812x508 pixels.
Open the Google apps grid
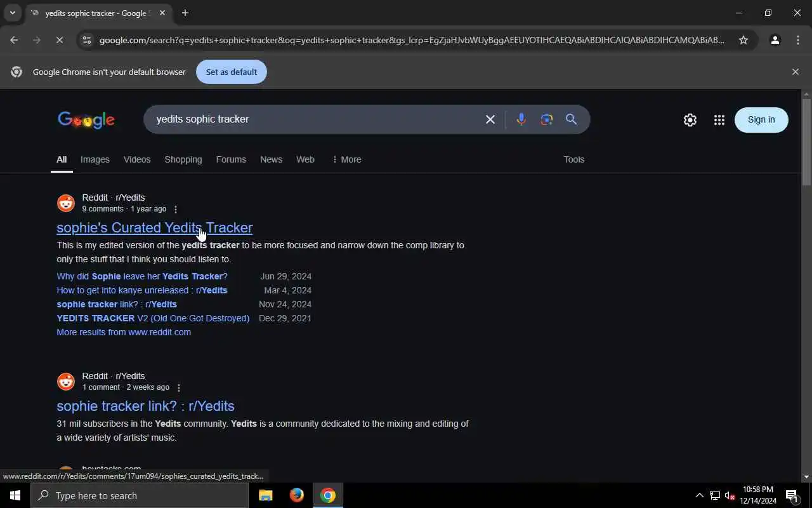coord(719,120)
